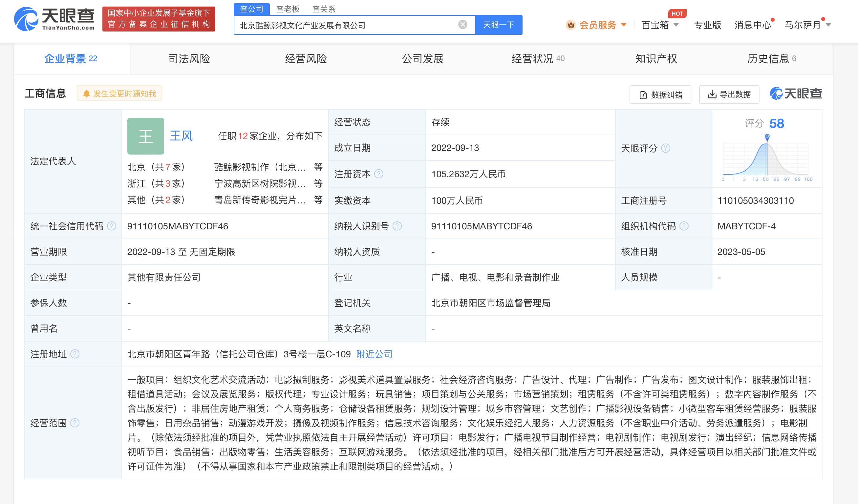The height and width of the screenshot is (504, 858).
Task: Click the 数据纠错 button
Action: coord(660,94)
